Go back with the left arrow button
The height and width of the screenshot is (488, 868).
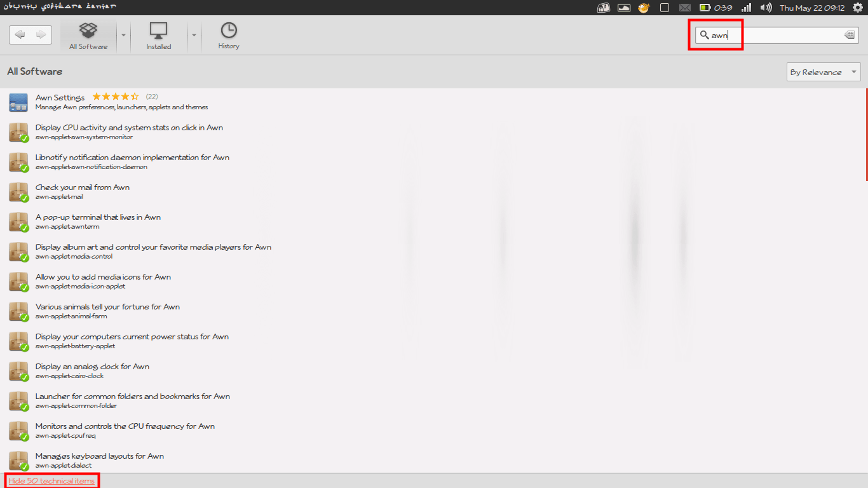click(20, 35)
